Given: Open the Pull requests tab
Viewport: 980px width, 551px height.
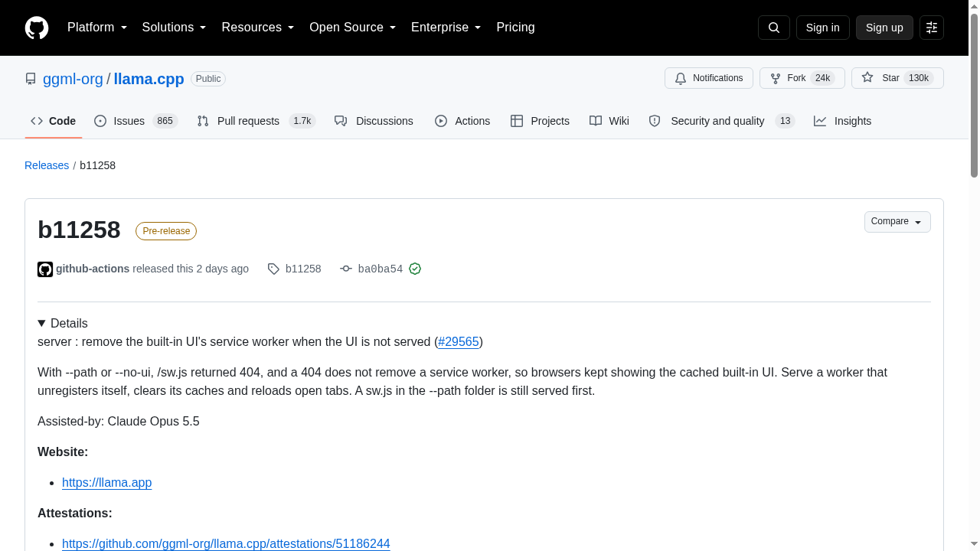Looking at the screenshot, I should pyautogui.click(x=256, y=121).
